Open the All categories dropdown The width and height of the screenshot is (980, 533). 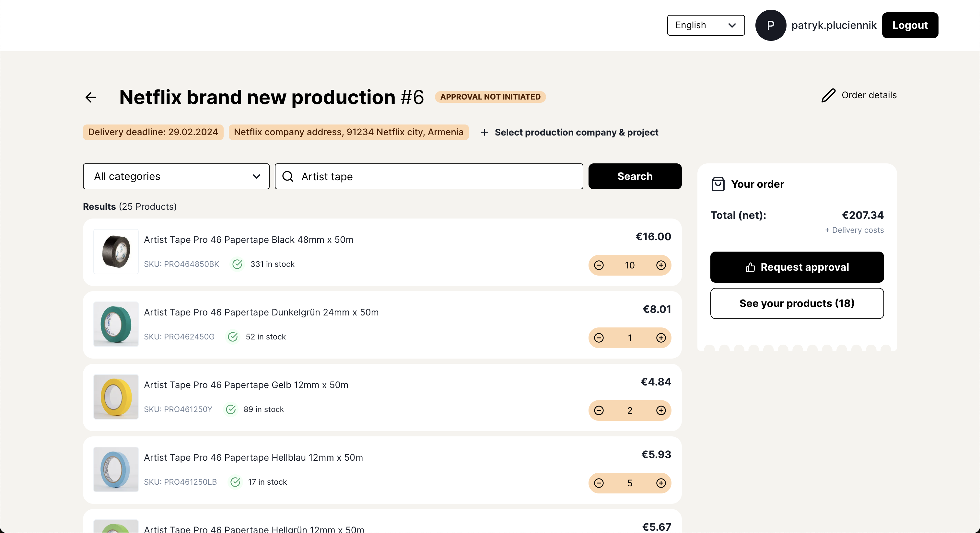(176, 176)
